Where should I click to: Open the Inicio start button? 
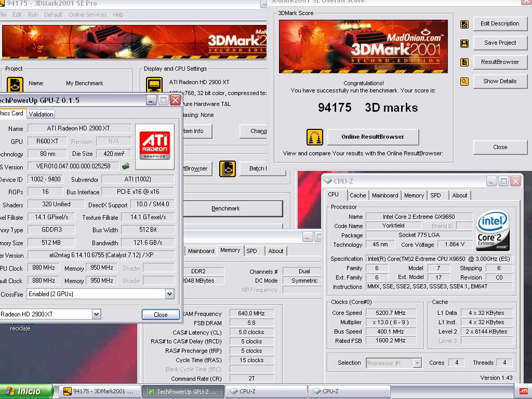click(x=26, y=391)
